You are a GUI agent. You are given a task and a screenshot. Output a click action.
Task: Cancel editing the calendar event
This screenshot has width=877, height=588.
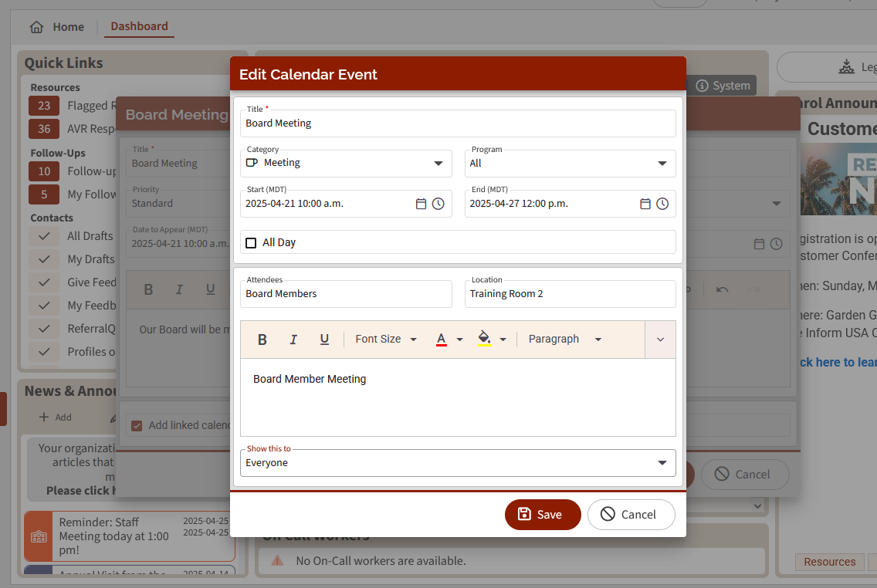[x=631, y=515]
